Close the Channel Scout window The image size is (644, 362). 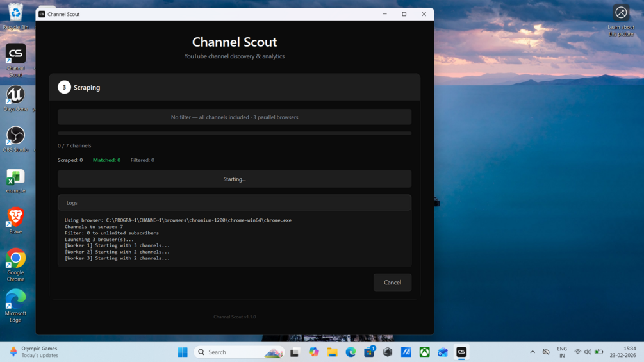pyautogui.click(x=424, y=14)
